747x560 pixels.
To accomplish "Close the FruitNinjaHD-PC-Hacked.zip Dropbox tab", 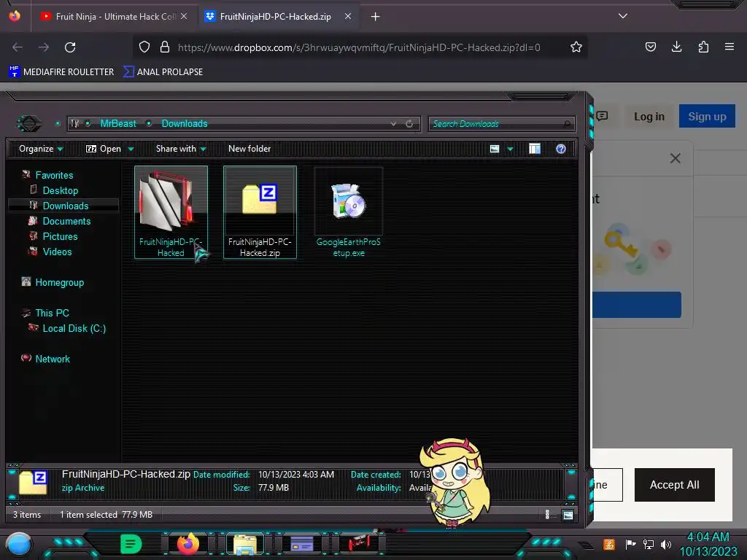I will [348, 16].
